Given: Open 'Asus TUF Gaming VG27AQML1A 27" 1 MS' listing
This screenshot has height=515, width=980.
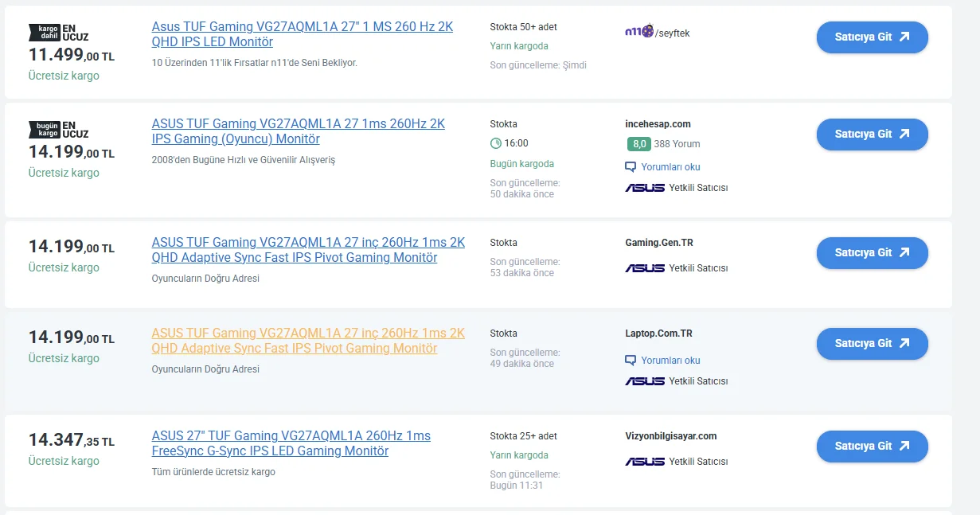Looking at the screenshot, I should (303, 34).
